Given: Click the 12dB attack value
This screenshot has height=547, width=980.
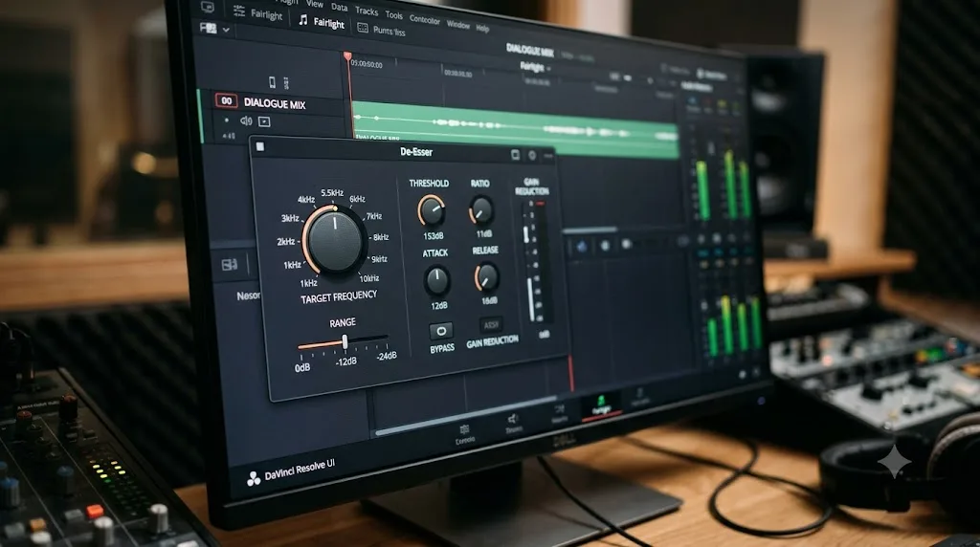Looking at the screenshot, I should coord(438,305).
